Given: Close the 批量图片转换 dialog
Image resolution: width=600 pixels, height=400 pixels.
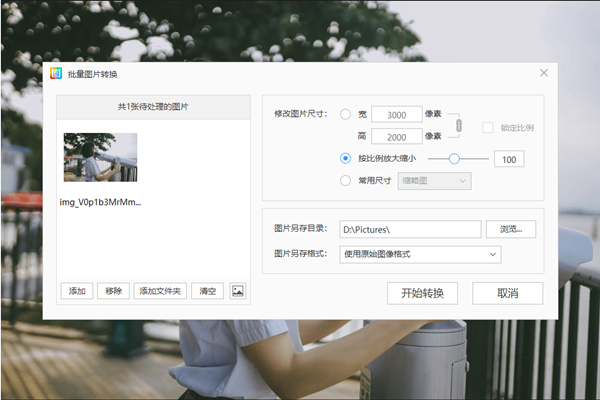Looking at the screenshot, I should click(x=544, y=73).
